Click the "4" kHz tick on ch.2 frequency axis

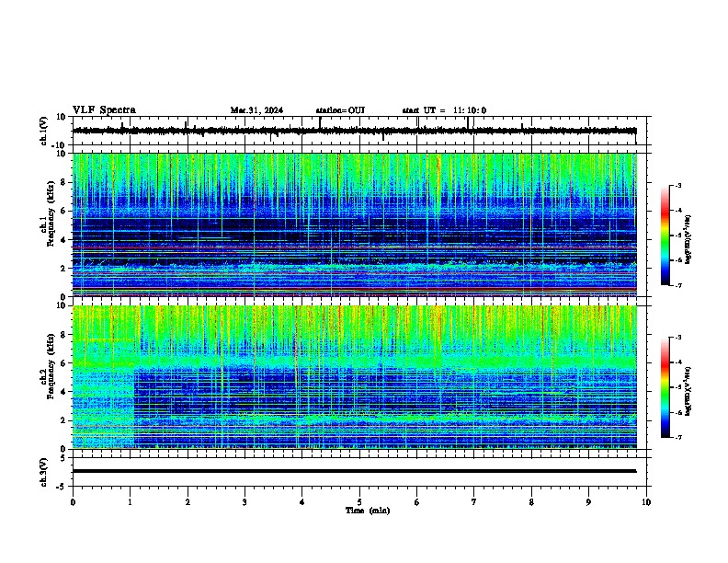[x=63, y=392]
